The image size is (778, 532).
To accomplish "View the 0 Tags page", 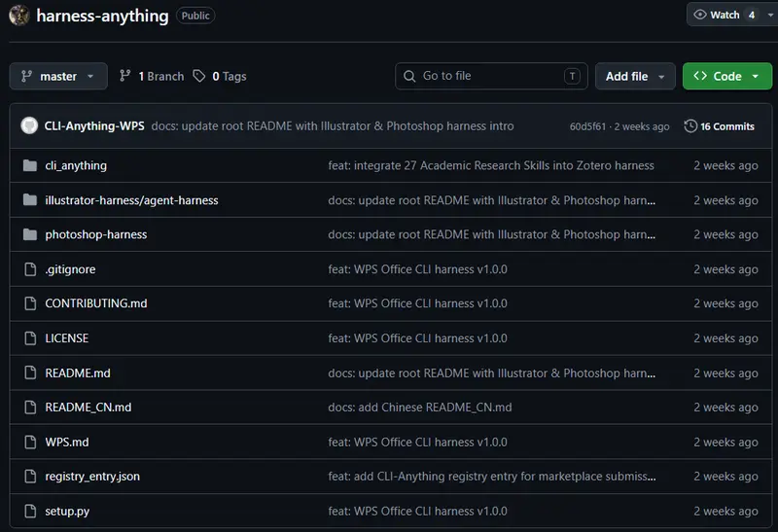I will click(x=220, y=76).
